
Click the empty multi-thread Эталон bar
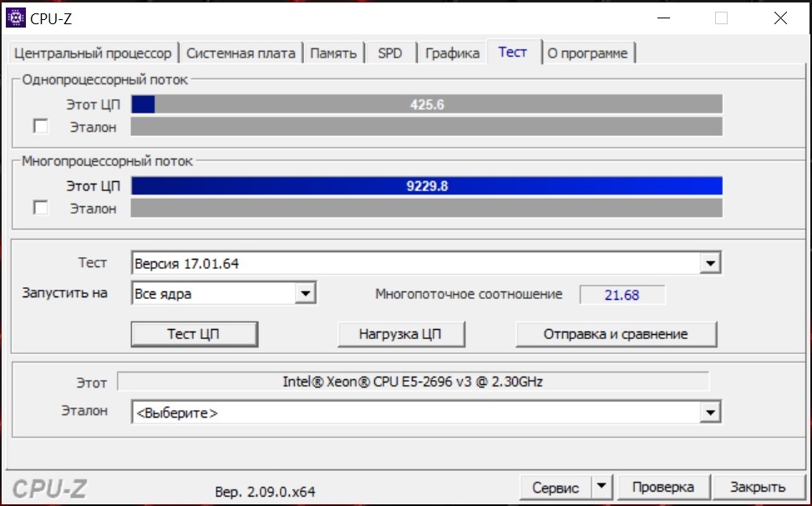point(427,208)
